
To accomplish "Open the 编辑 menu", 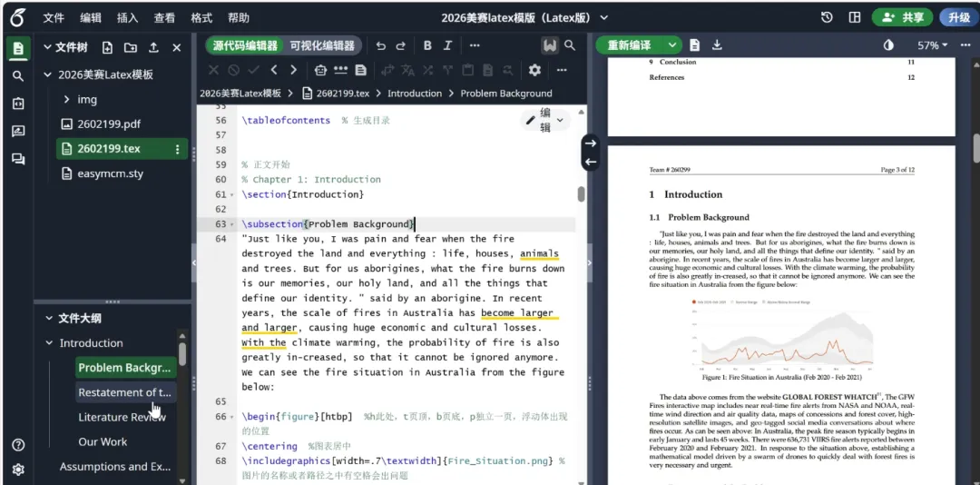I will click(91, 17).
